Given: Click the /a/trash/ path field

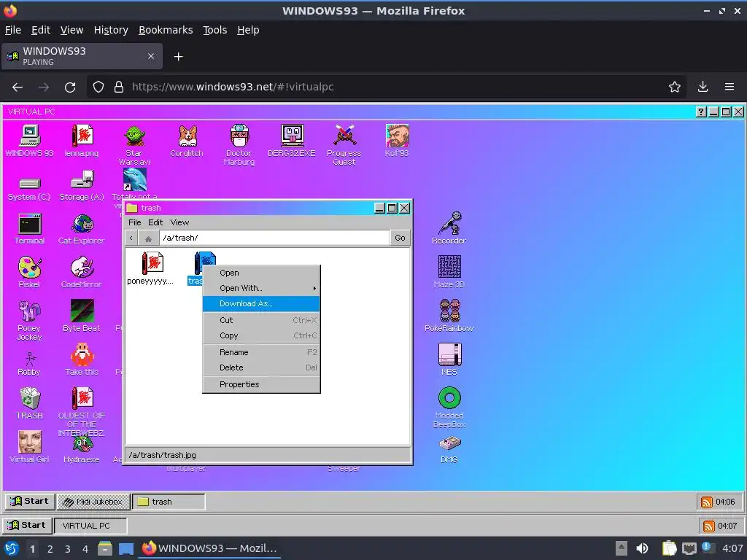Looking at the screenshot, I should (x=274, y=238).
